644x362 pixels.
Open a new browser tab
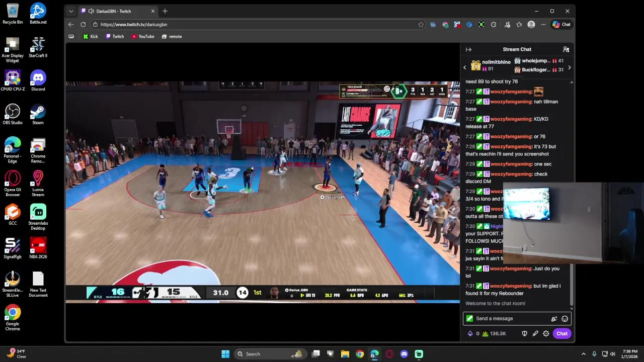click(x=165, y=11)
